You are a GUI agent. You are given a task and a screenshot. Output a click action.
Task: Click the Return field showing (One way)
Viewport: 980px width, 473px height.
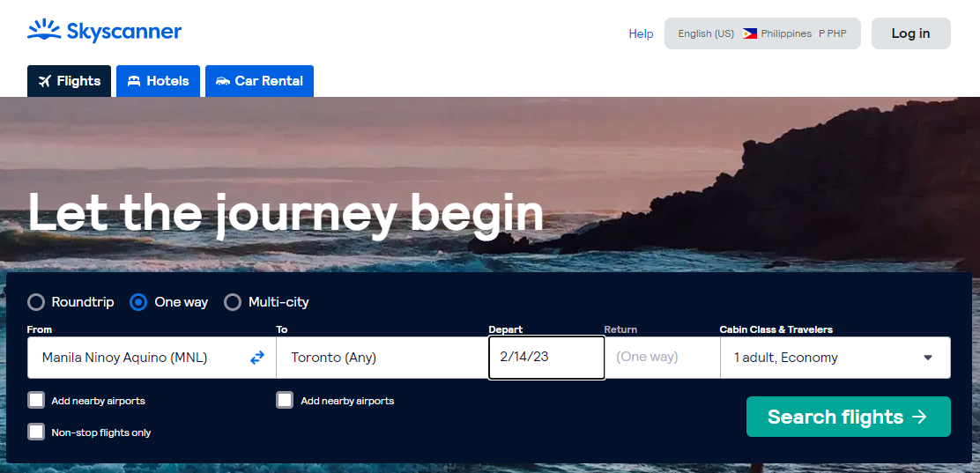point(663,358)
